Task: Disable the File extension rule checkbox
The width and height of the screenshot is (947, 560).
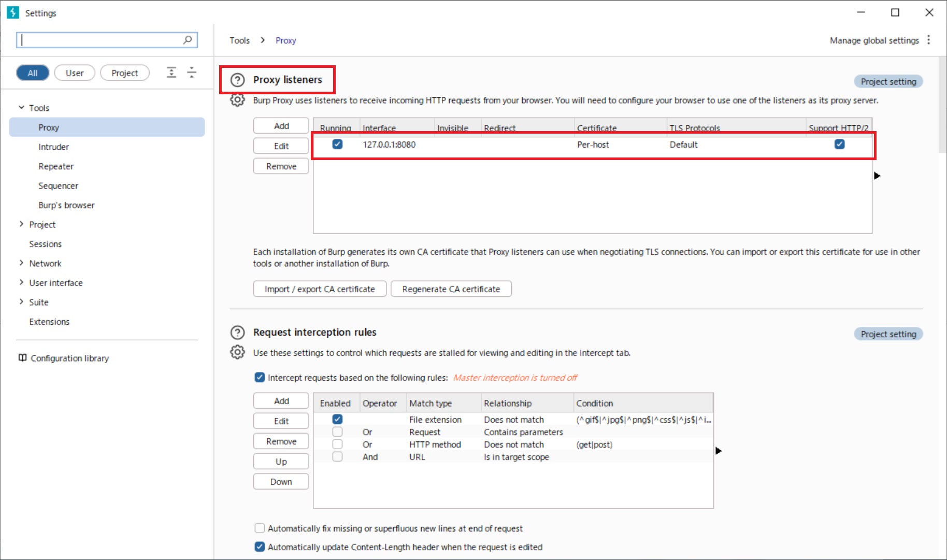Action: [337, 419]
